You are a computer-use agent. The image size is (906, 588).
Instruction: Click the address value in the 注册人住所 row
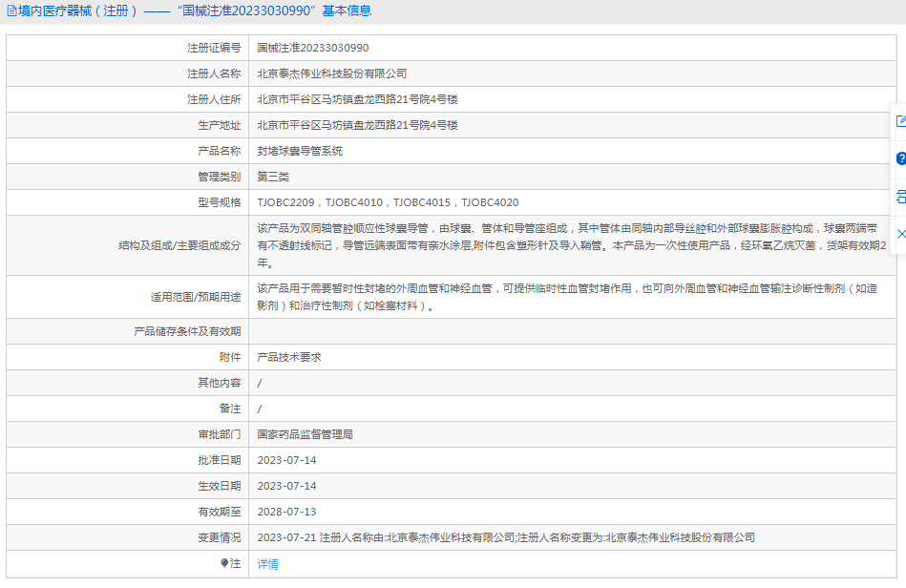(357, 99)
